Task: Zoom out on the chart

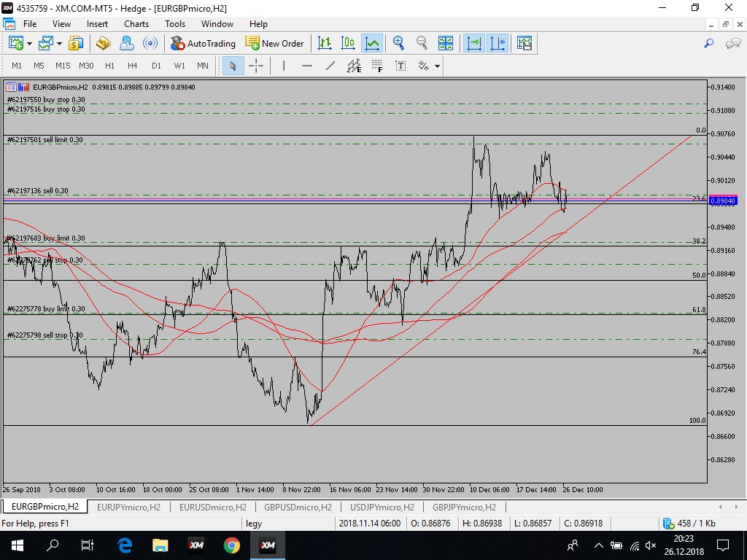Action: click(422, 44)
